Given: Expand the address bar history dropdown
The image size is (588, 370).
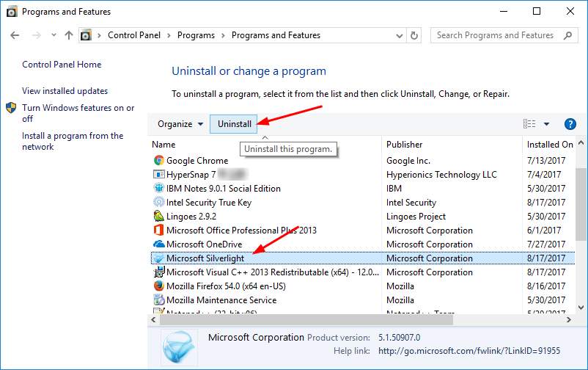Looking at the screenshot, I should 400,36.
